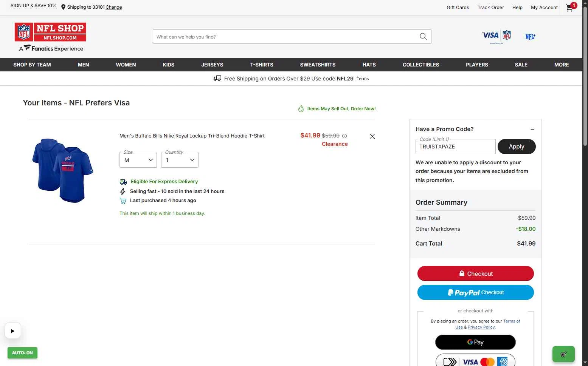
Task: Open the Quantity dropdown
Action: click(180, 160)
